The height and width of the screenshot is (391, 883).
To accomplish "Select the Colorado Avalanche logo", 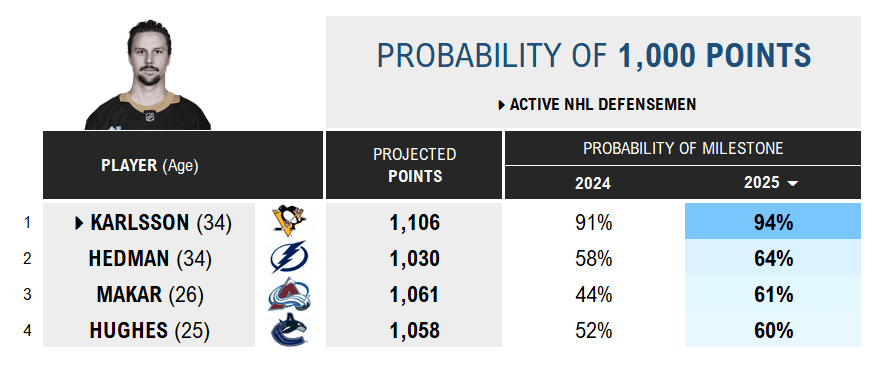I will click(289, 294).
